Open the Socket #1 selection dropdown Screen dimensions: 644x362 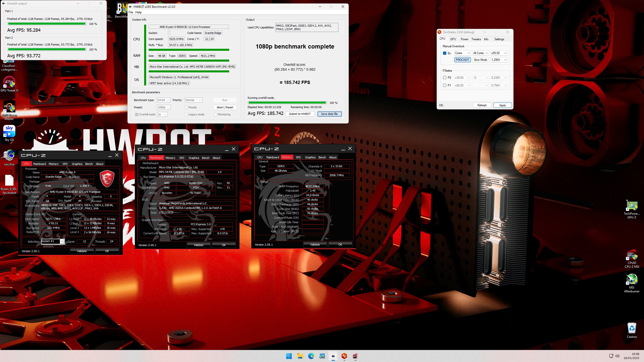click(53, 242)
